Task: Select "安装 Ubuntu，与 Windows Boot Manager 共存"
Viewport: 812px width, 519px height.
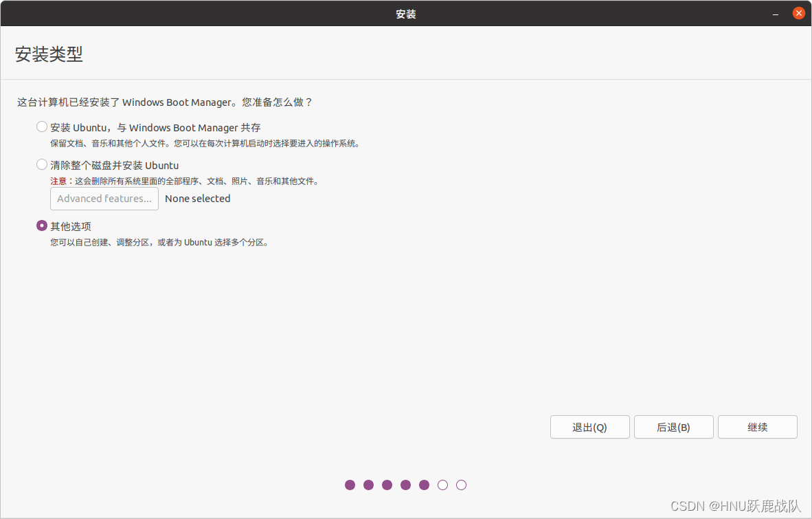Action: coord(41,126)
